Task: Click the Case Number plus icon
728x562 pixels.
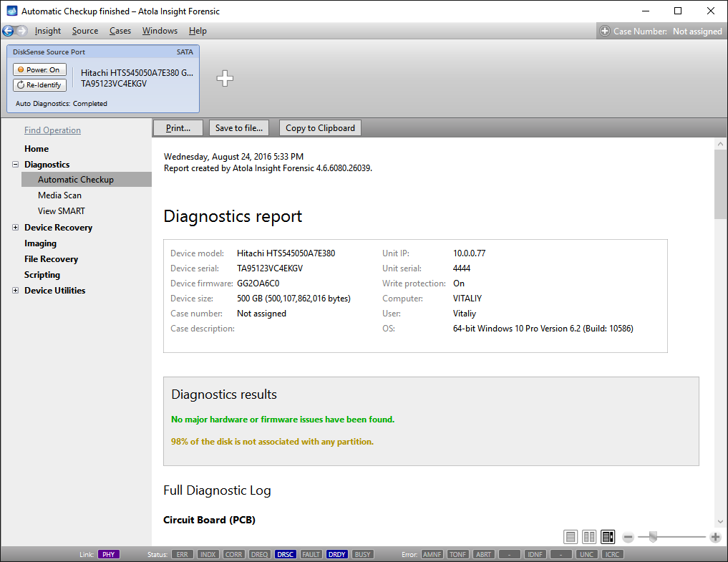Action: (x=605, y=31)
